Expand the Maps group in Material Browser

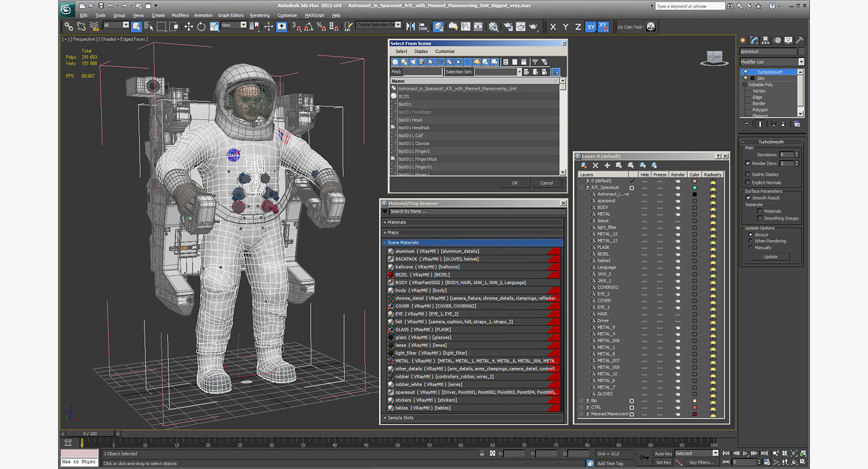click(473, 232)
